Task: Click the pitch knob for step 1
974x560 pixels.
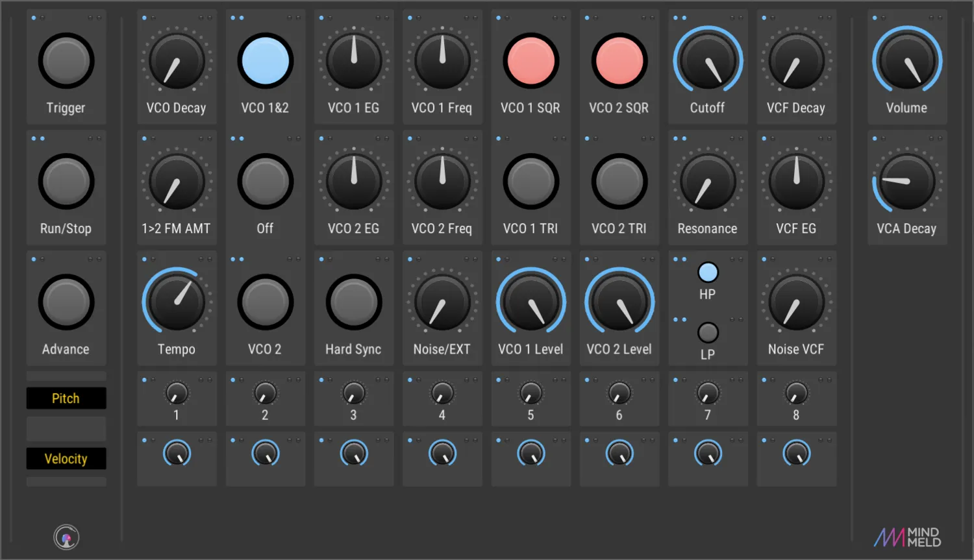Action: [177, 393]
